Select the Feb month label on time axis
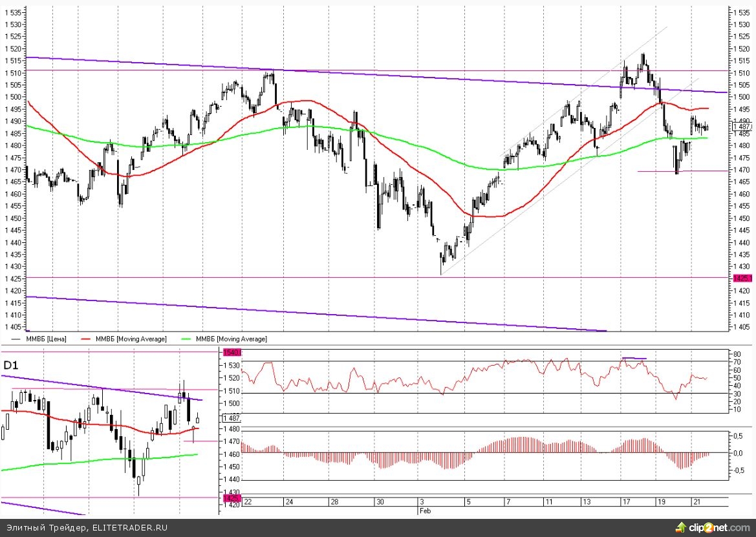 [425, 511]
